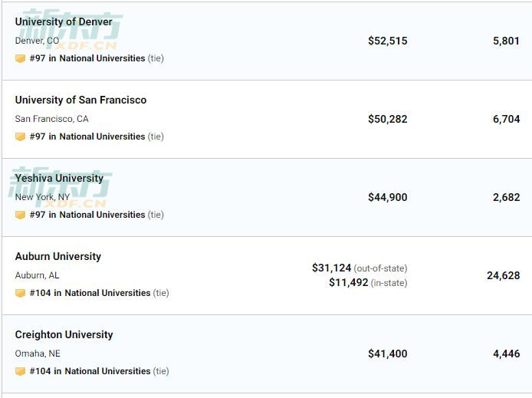Click Creighton's #104 in National Universities ranking
532x398 pixels.
tap(90, 371)
